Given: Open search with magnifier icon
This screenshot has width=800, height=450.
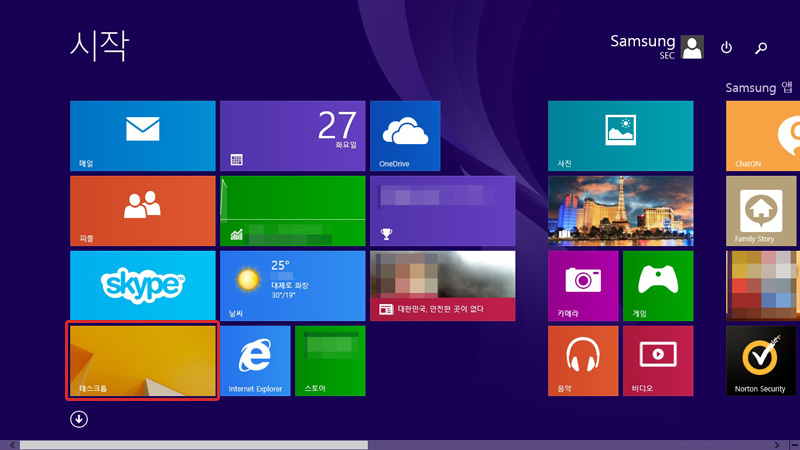Looking at the screenshot, I should pos(761,47).
